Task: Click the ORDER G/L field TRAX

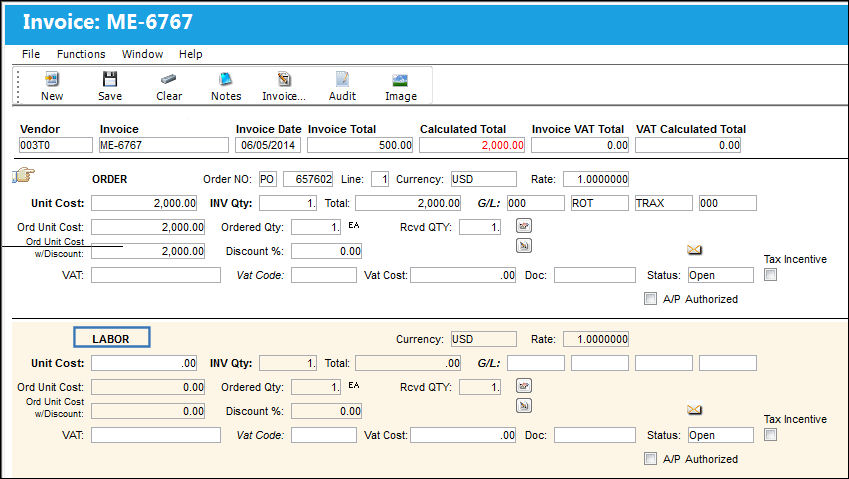Action: pos(664,203)
